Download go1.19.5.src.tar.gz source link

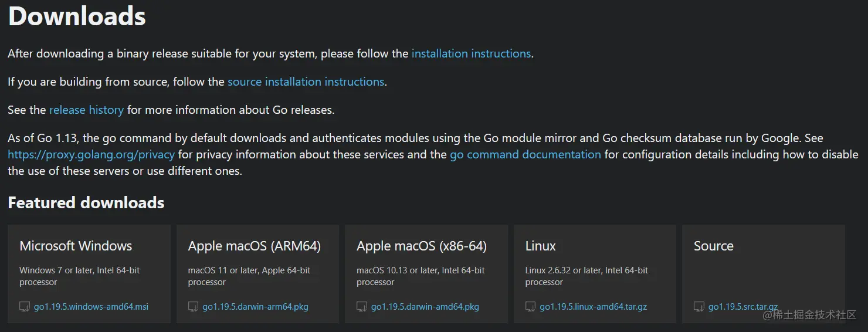pos(742,307)
